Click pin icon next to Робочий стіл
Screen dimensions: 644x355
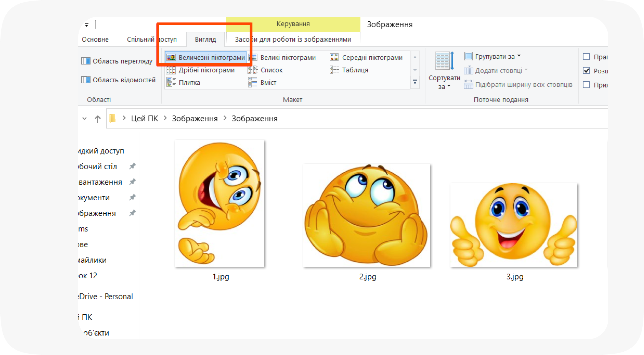pos(132,166)
